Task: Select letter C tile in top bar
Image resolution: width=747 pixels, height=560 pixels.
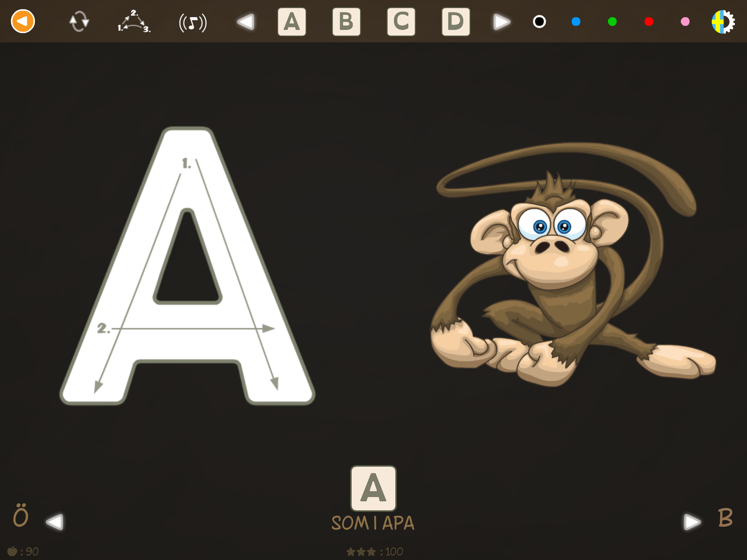Action: click(x=401, y=22)
